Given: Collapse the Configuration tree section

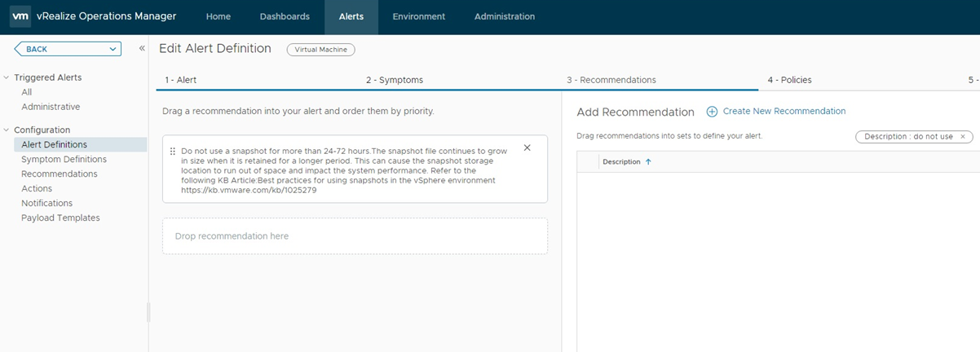Looking at the screenshot, I should click(7, 130).
